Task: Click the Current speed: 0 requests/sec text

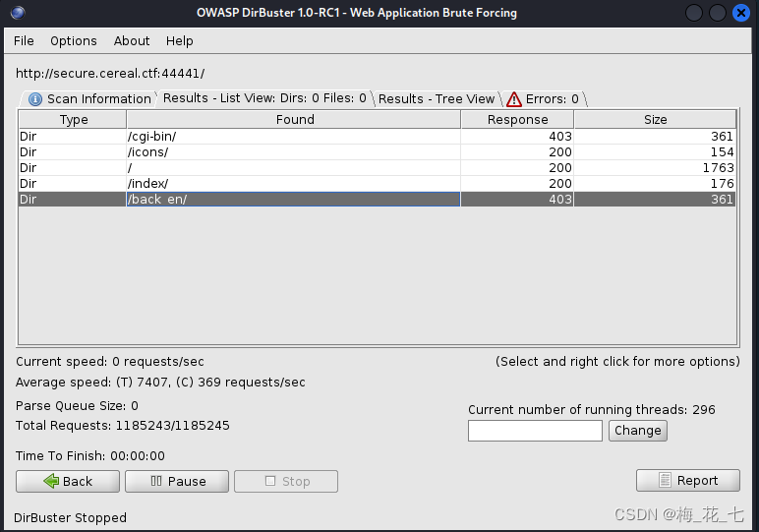Action: (x=110, y=362)
